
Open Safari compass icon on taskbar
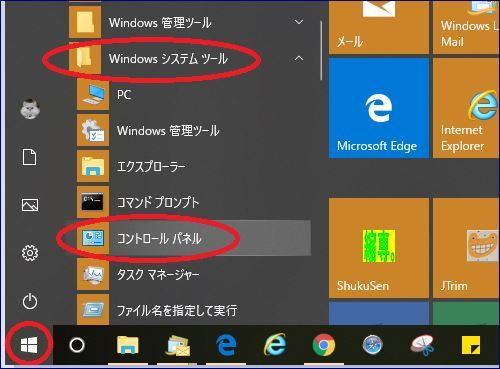tap(372, 345)
